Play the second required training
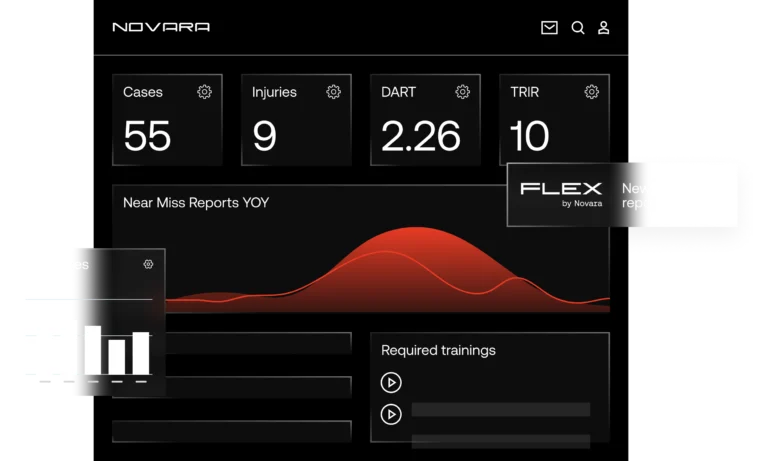The height and width of the screenshot is (461, 760). coord(391,414)
